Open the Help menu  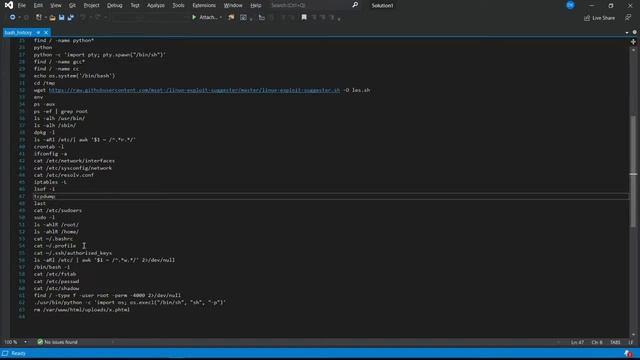tap(256, 5)
